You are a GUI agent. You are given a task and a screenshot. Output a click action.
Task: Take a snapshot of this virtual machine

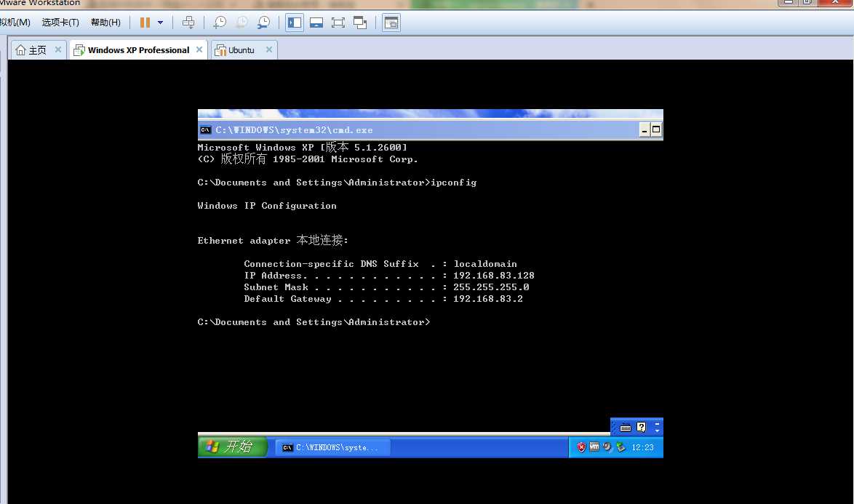[220, 23]
